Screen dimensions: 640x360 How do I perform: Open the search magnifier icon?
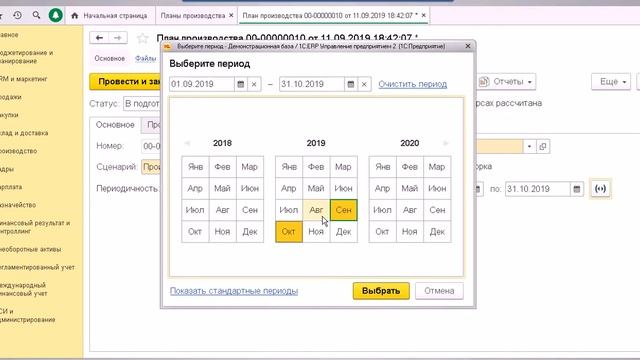tap(36, 15)
